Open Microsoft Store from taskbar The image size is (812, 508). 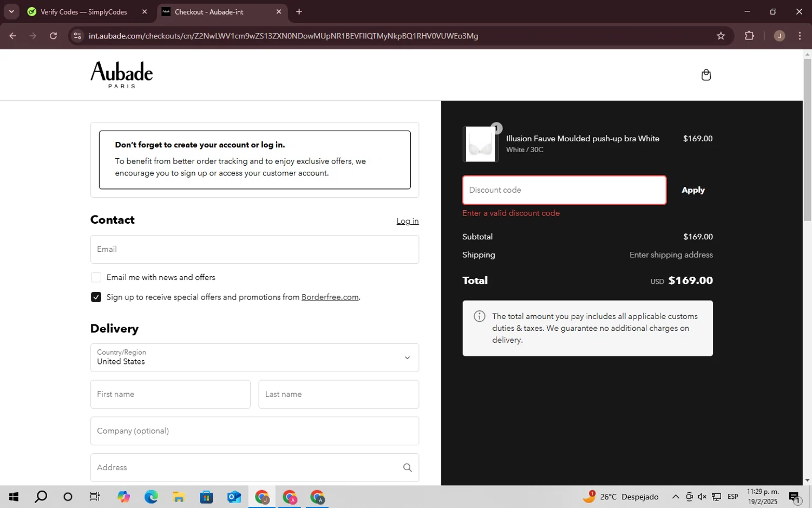[206, 497]
